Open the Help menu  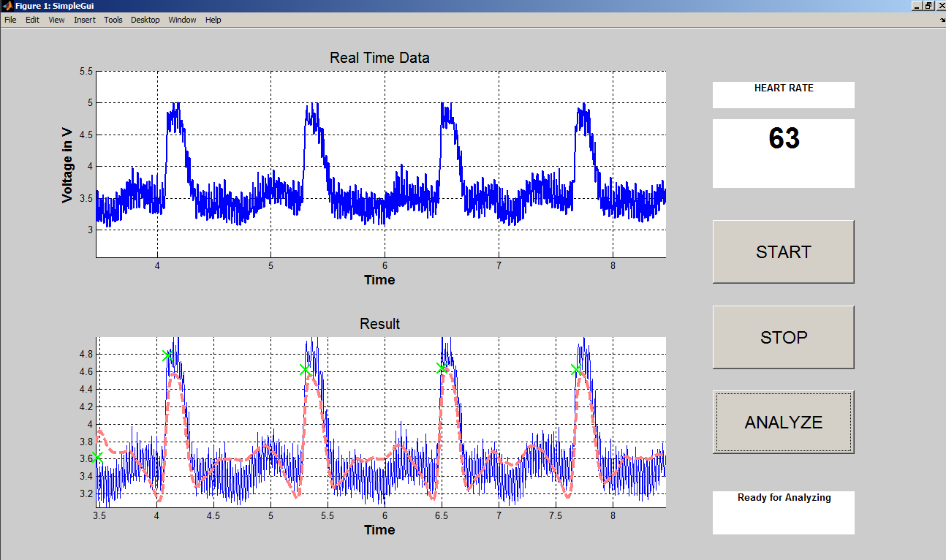(213, 20)
